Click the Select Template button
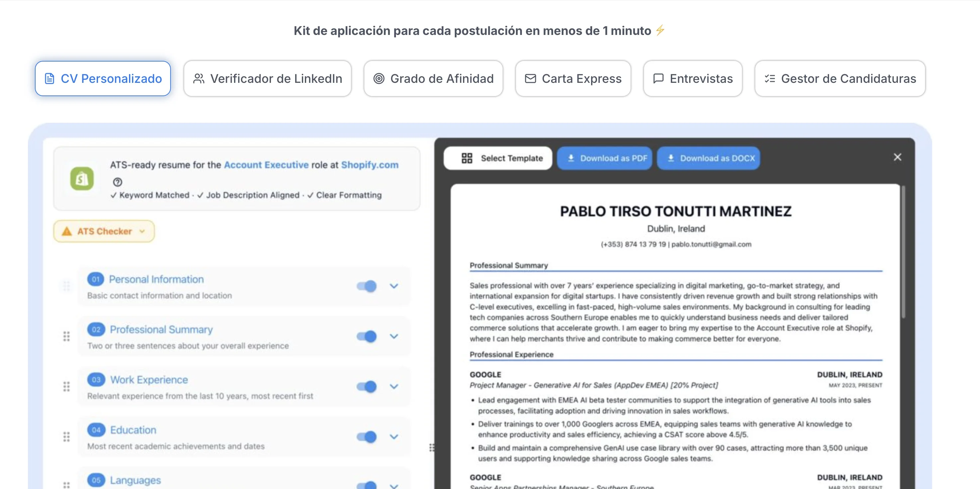This screenshot has width=980, height=489. coord(498,158)
